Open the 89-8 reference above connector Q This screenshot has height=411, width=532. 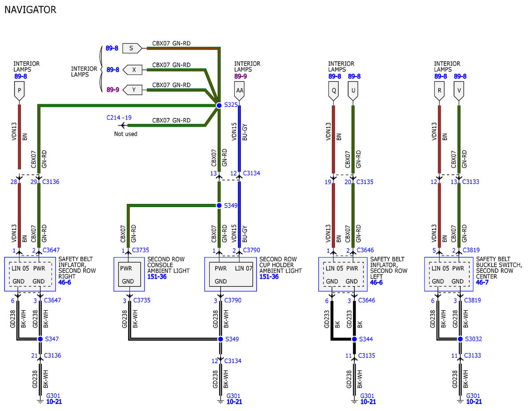335,76
